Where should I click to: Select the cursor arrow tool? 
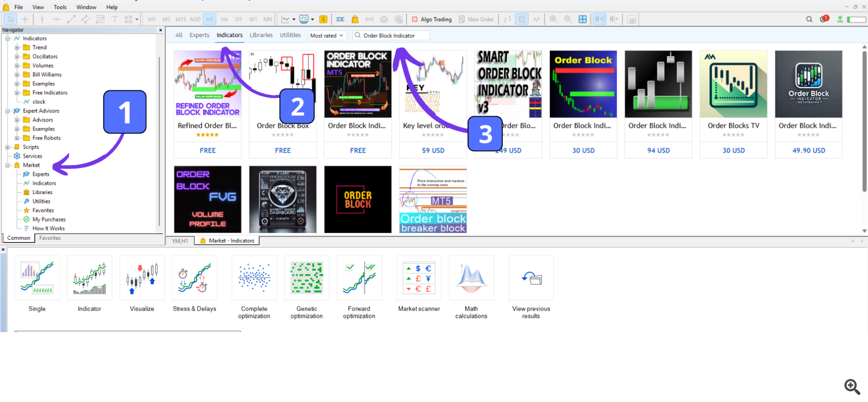[x=10, y=19]
